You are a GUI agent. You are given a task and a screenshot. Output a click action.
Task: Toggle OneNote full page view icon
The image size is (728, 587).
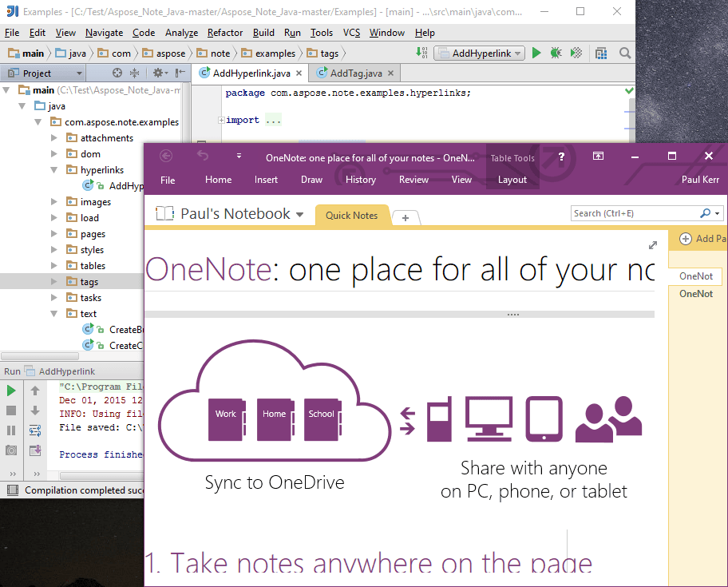coord(598,156)
